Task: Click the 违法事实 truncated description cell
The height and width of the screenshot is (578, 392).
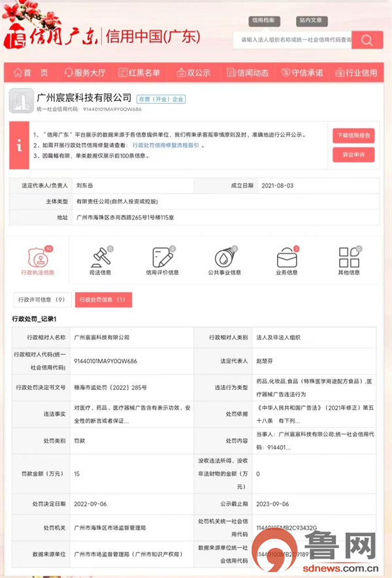Action: click(x=132, y=414)
